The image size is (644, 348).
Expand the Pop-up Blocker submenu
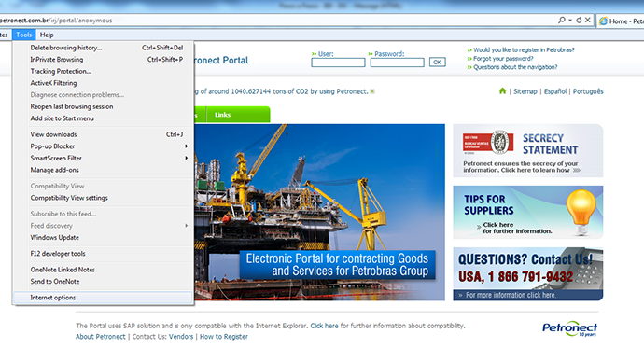point(104,146)
